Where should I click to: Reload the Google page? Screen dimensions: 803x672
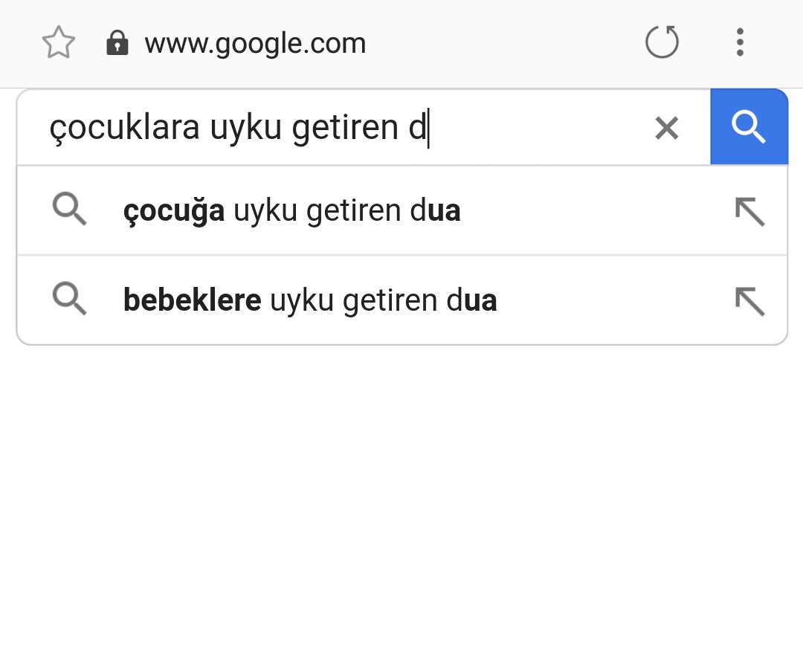coord(662,42)
